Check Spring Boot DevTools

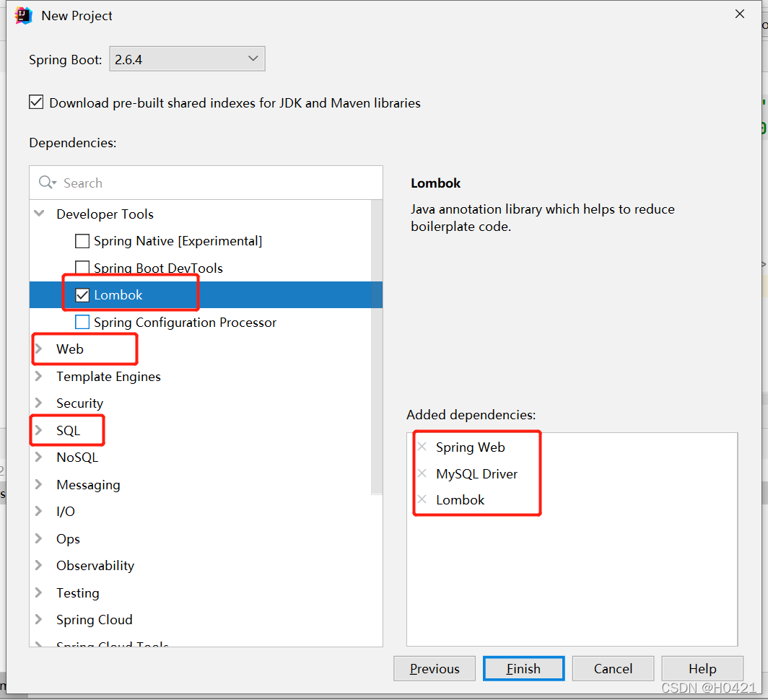point(82,268)
